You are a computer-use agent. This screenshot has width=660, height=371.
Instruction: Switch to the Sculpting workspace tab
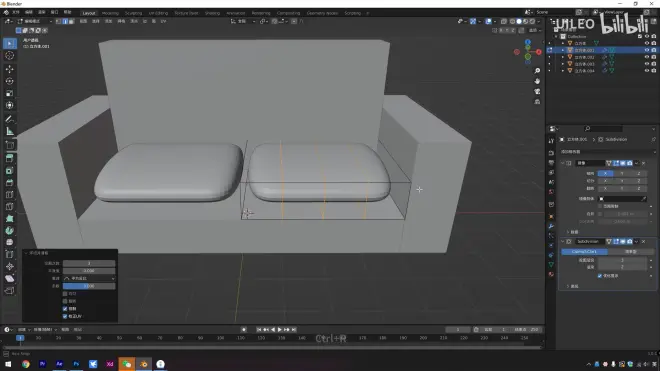[x=133, y=13]
